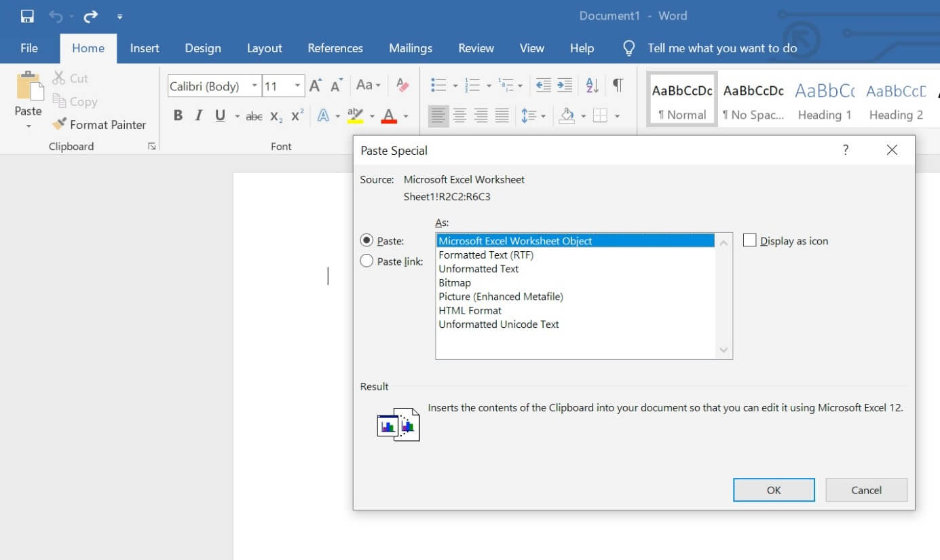This screenshot has width=940, height=560.
Task: Select the Paste link radio button
Action: pyautogui.click(x=366, y=261)
